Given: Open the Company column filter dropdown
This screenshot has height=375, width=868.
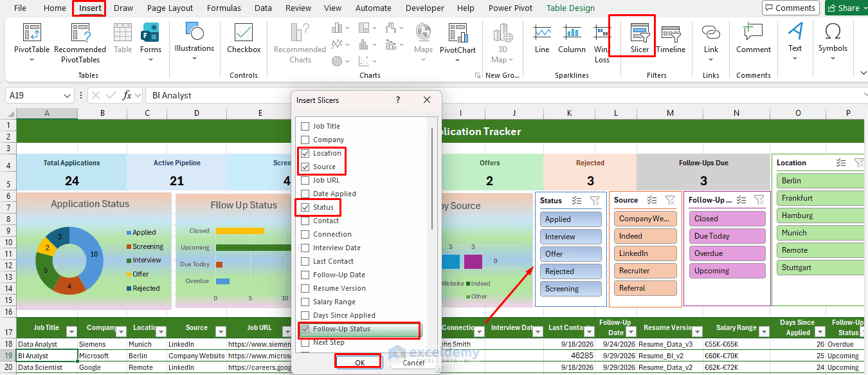Looking at the screenshot, I should [x=122, y=332].
